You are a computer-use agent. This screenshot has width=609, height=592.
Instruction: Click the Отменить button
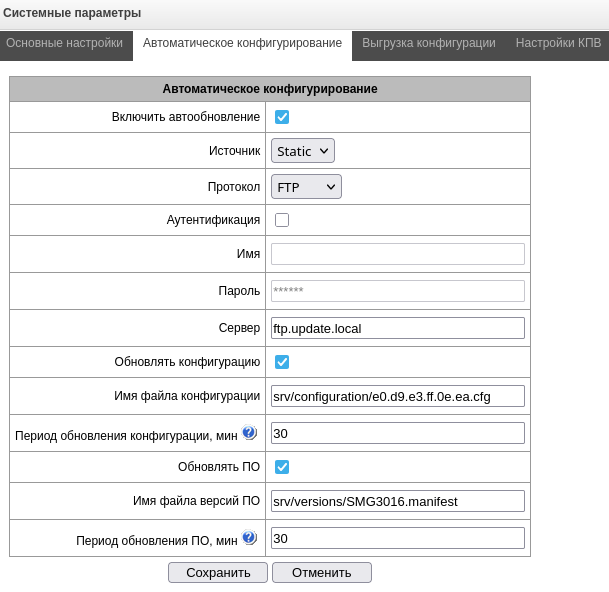click(x=321, y=572)
